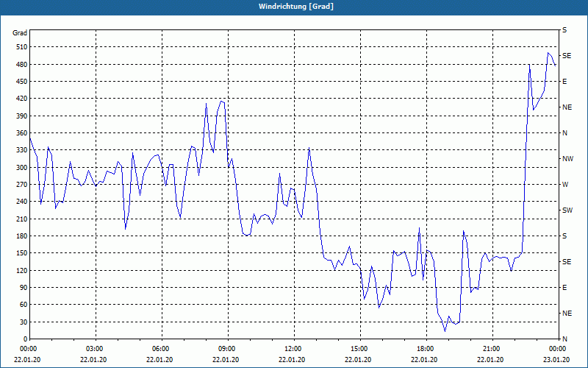The height and width of the screenshot is (368, 588).
Task: Select the 180 degree axis label
Action: 23,236
